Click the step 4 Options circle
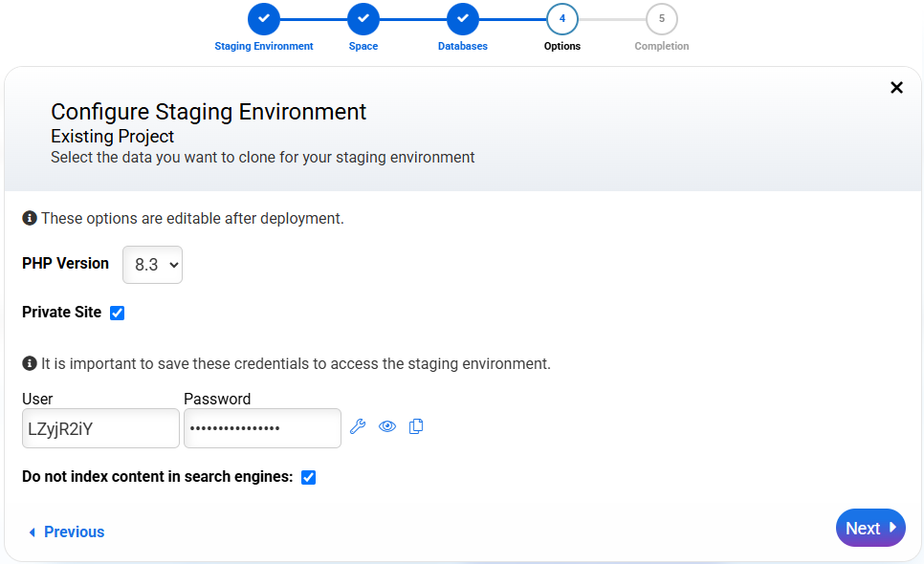The width and height of the screenshot is (924, 564). 562,19
